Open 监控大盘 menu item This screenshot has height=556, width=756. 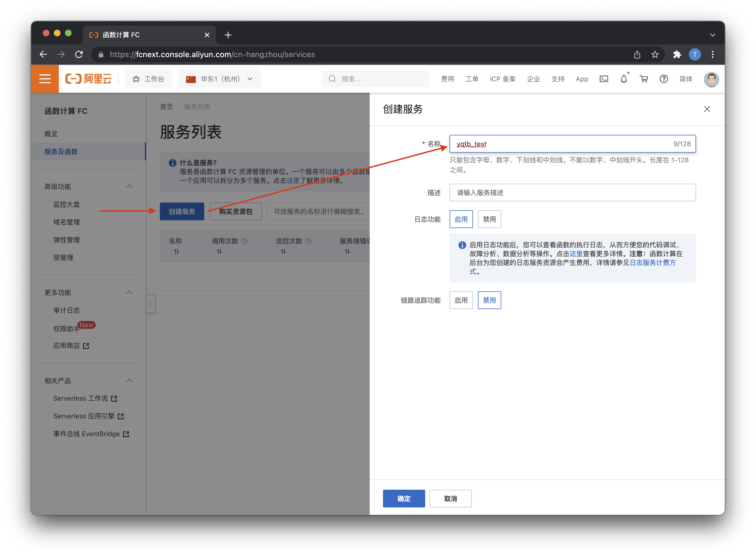click(x=67, y=204)
